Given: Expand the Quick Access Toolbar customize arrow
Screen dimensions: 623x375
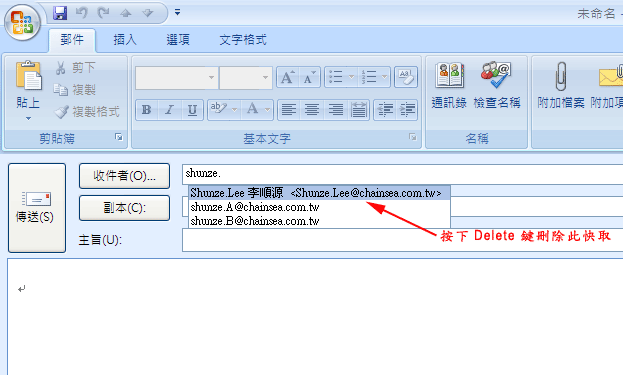Looking at the screenshot, I should click(x=177, y=13).
